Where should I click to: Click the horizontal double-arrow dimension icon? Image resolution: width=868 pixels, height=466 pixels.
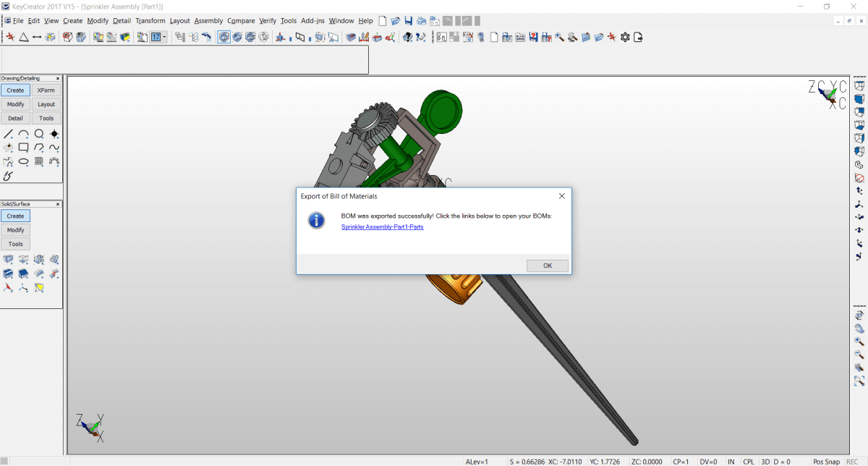[x=37, y=37]
